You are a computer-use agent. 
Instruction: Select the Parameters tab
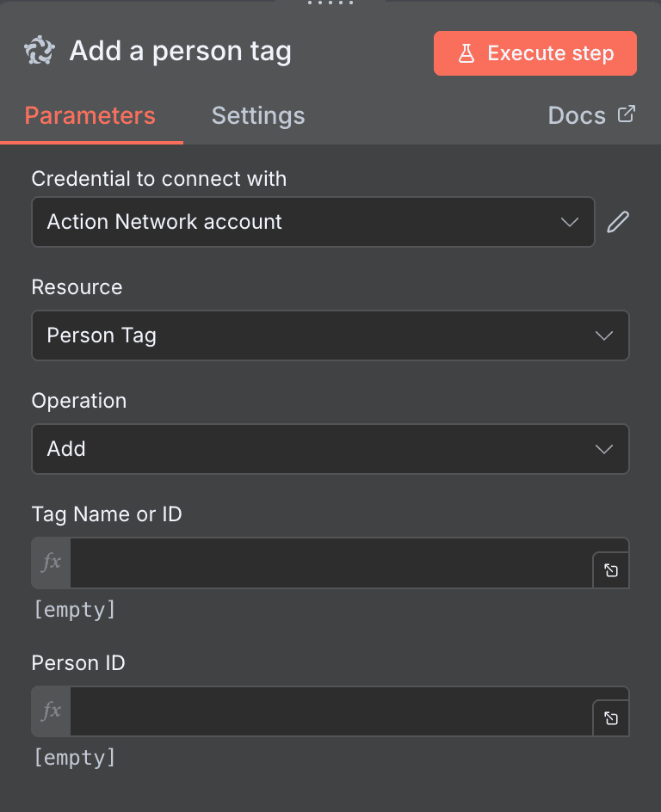(90, 115)
